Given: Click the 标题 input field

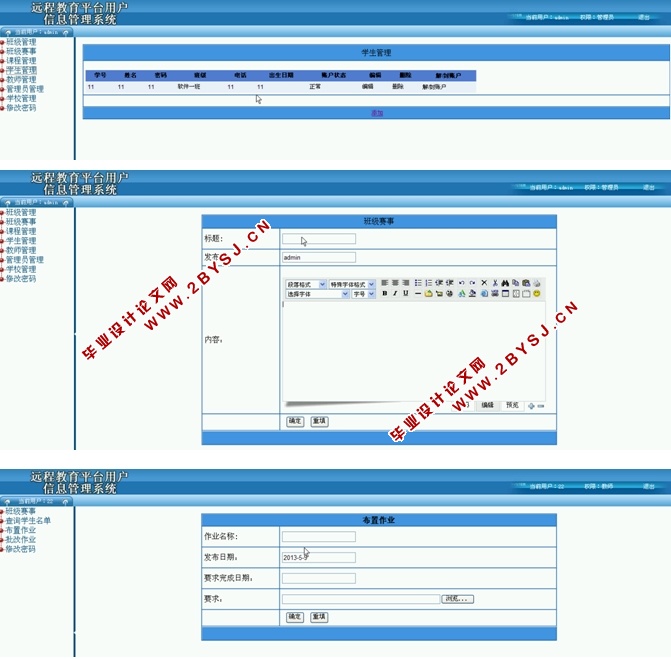Looking at the screenshot, I should point(319,239).
